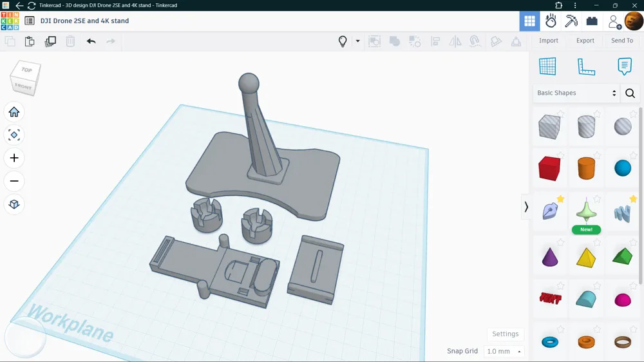This screenshot has height=362, width=644.
Task: Click the Export button
Action: tap(585, 41)
